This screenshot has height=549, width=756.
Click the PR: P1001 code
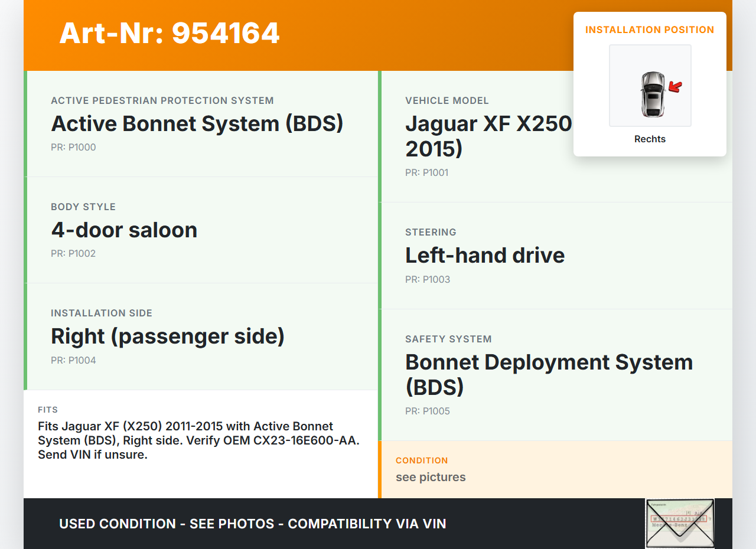pos(426,173)
